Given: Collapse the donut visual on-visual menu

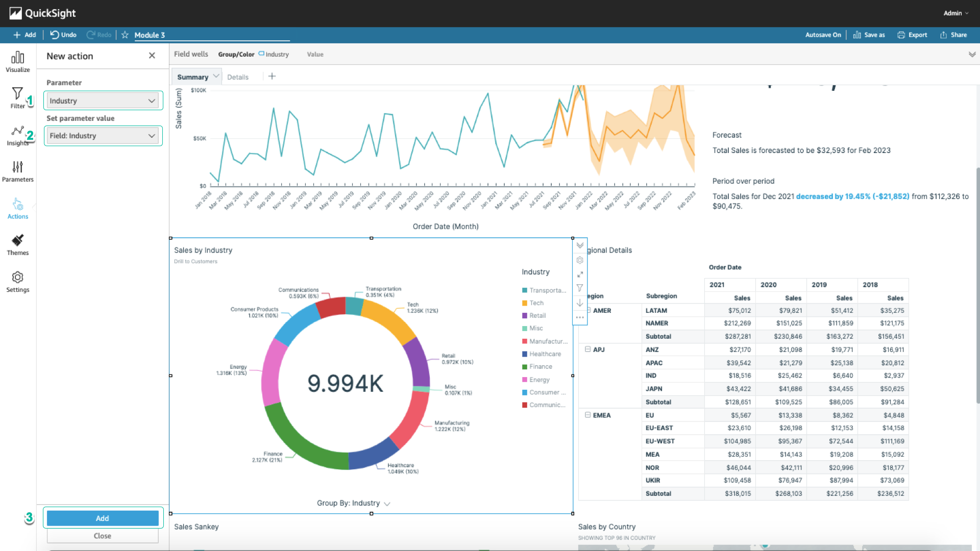Looking at the screenshot, I should coord(580,245).
